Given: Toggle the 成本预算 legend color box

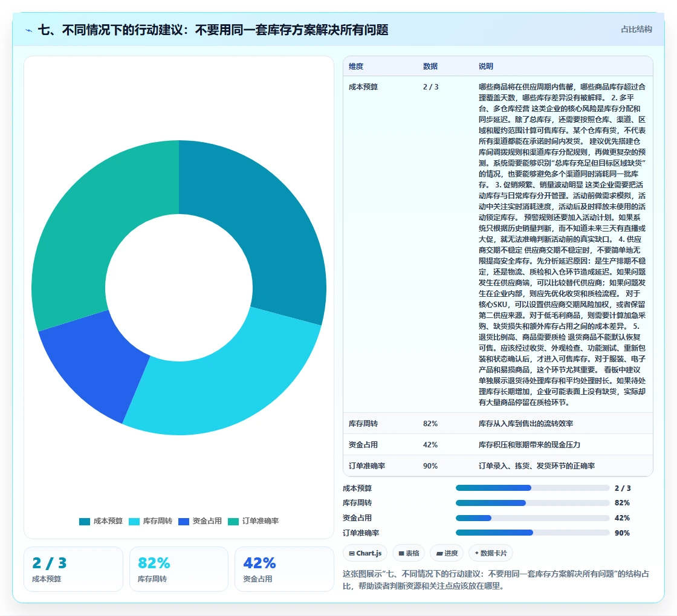Looking at the screenshot, I should (x=85, y=522).
